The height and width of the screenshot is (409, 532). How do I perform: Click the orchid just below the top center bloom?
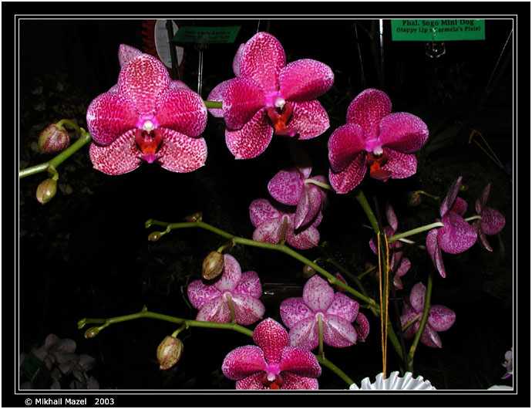point(289,208)
